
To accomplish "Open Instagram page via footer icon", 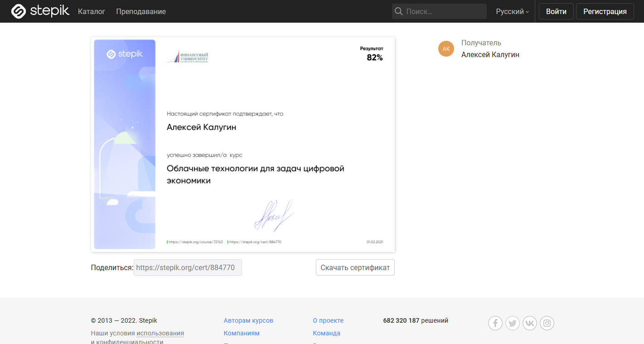I will coord(547,323).
